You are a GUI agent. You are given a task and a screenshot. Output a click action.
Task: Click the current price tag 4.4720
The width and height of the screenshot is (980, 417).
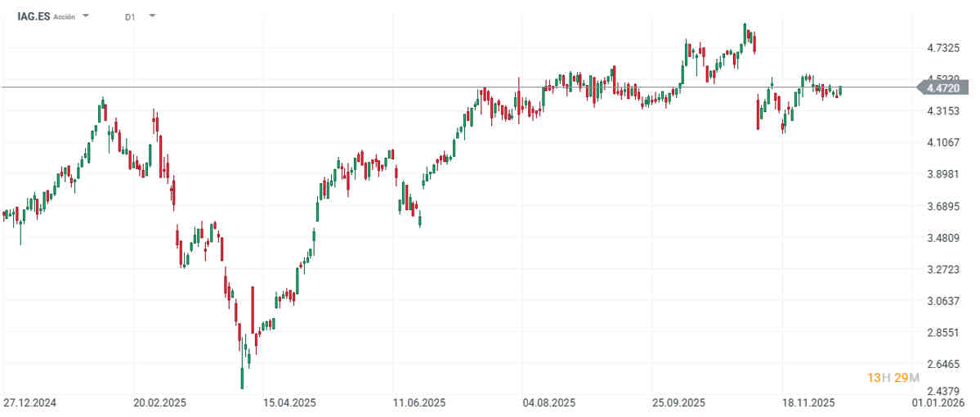pyautogui.click(x=946, y=87)
